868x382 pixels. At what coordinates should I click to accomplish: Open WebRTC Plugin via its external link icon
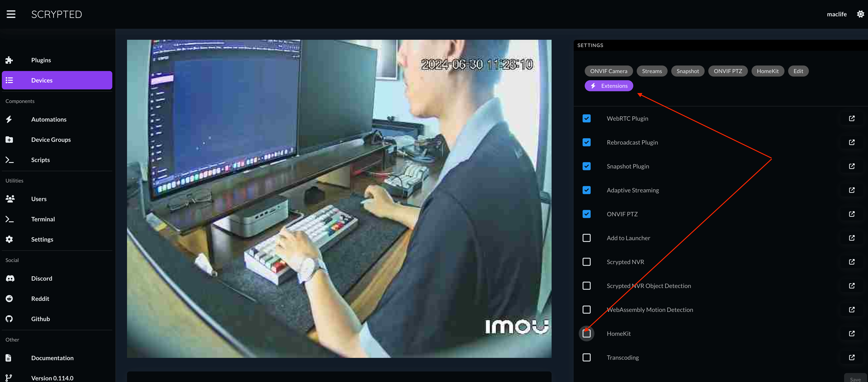click(x=852, y=118)
